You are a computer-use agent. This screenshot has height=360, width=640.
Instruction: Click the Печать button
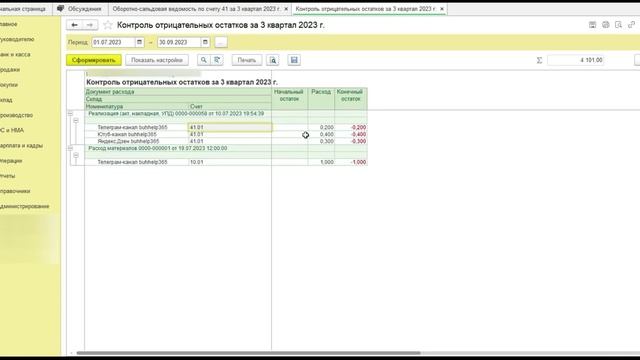pos(247,60)
